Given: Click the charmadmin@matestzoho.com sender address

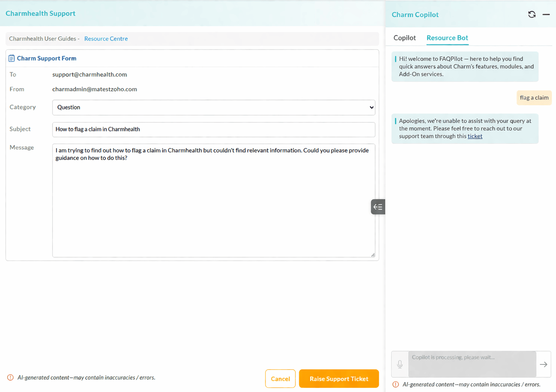Looking at the screenshot, I should pos(95,89).
